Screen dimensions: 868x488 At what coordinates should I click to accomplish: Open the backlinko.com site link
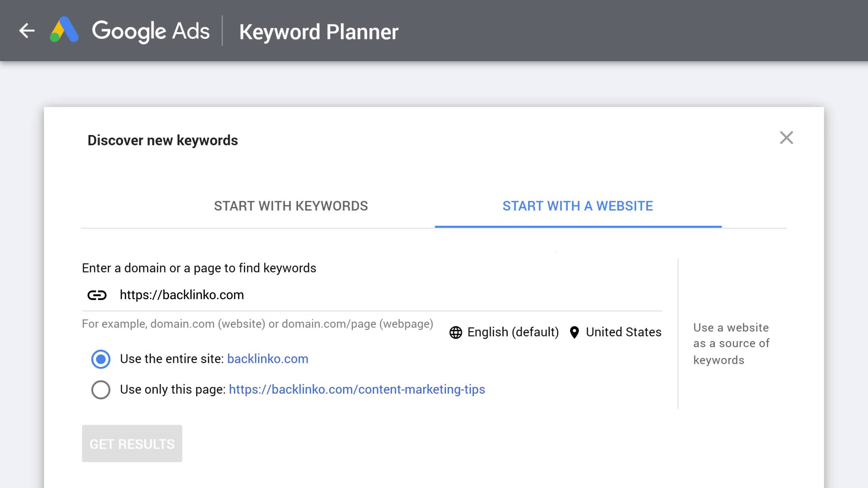pos(268,359)
